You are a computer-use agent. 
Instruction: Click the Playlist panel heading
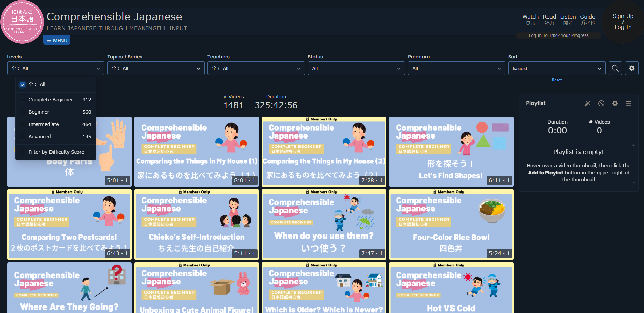click(535, 103)
